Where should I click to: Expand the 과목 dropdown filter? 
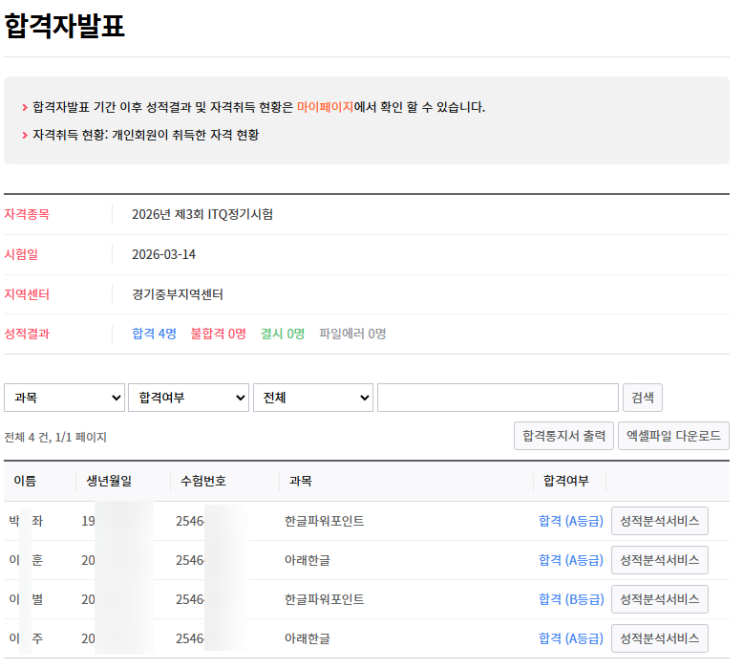tap(64, 397)
